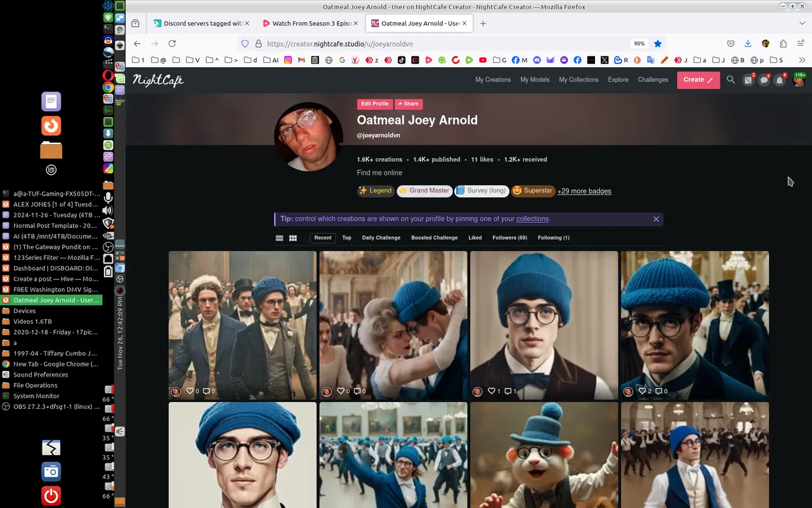Open the Google bookmark icon
Image resolution: width=812 pixels, height=508 pixels.
342,60
